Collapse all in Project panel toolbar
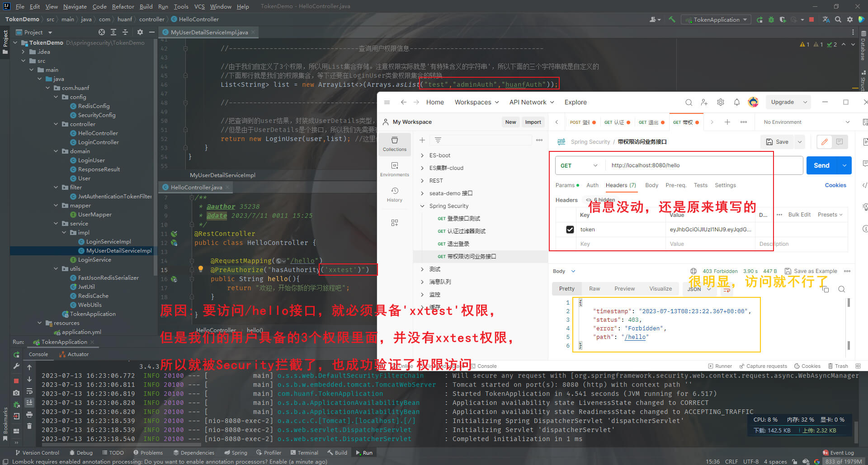The height and width of the screenshot is (465, 868). (x=125, y=32)
